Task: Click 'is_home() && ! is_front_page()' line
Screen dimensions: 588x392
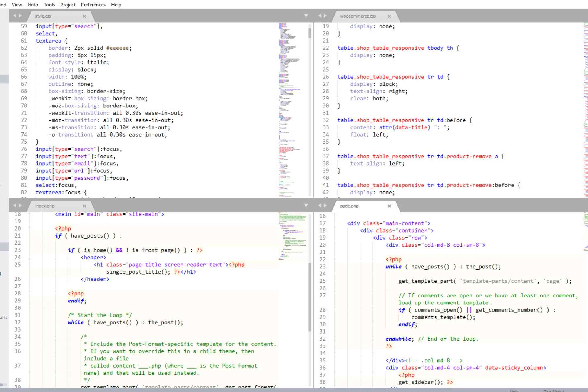Action: pyautogui.click(x=135, y=250)
